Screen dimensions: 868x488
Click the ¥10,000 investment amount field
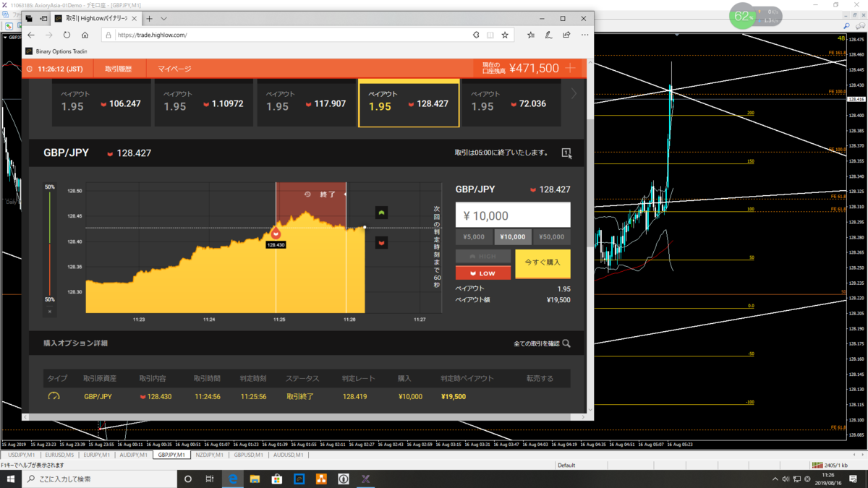click(x=513, y=215)
